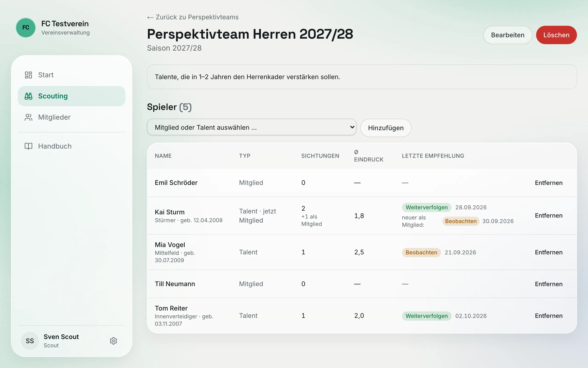
Task: Click the Start dashboard grid icon
Action: tap(28, 75)
